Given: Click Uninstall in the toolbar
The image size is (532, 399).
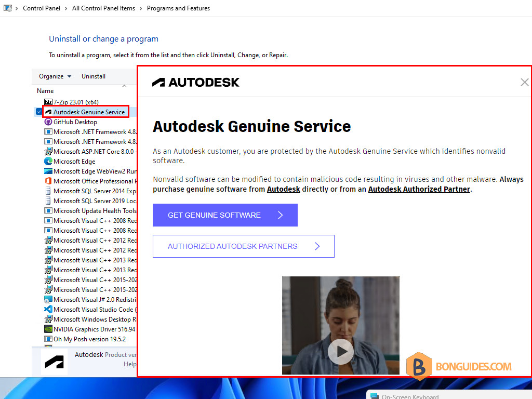Looking at the screenshot, I should point(94,76).
